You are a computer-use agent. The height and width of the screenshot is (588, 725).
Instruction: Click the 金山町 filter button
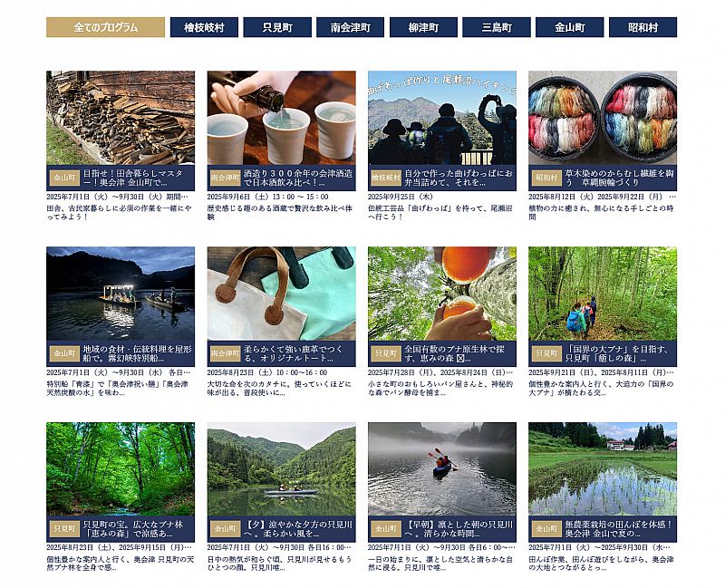(x=570, y=27)
